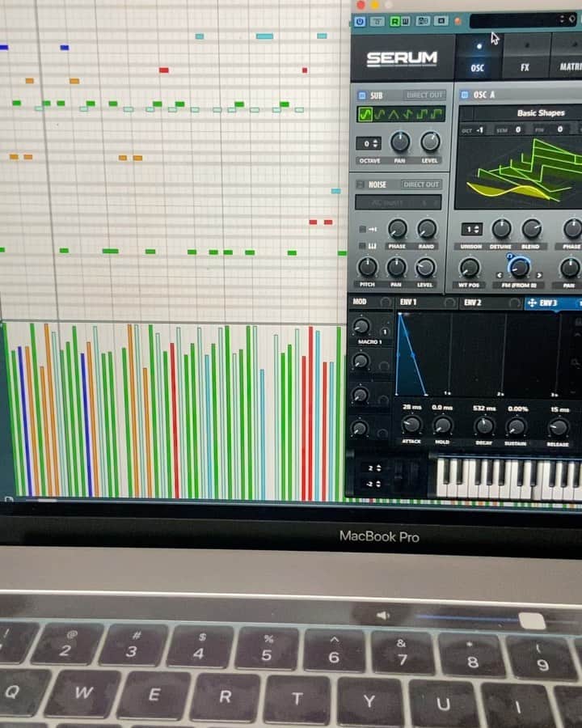Image resolution: width=582 pixels, height=728 pixels.
Task: Click the Noise Phase knob
Action: 397,228
